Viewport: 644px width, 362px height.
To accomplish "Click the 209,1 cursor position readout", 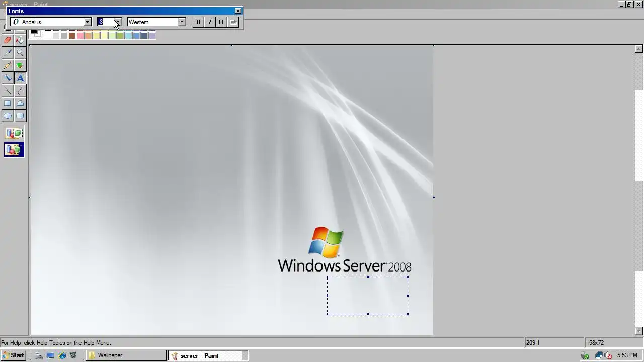I will 553,343.
